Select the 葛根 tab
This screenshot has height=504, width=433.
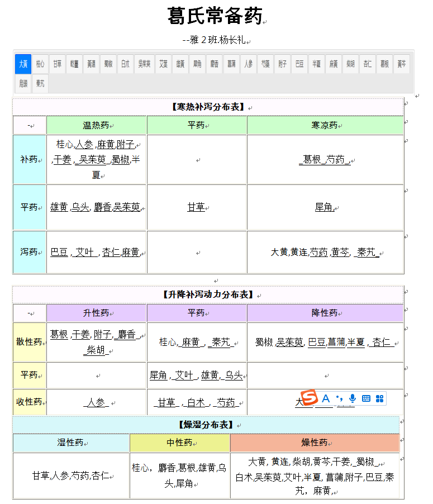(385, 64)
